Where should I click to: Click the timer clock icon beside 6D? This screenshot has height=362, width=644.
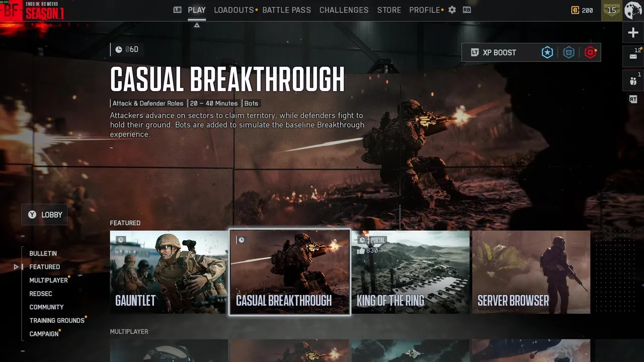point(119,49)
